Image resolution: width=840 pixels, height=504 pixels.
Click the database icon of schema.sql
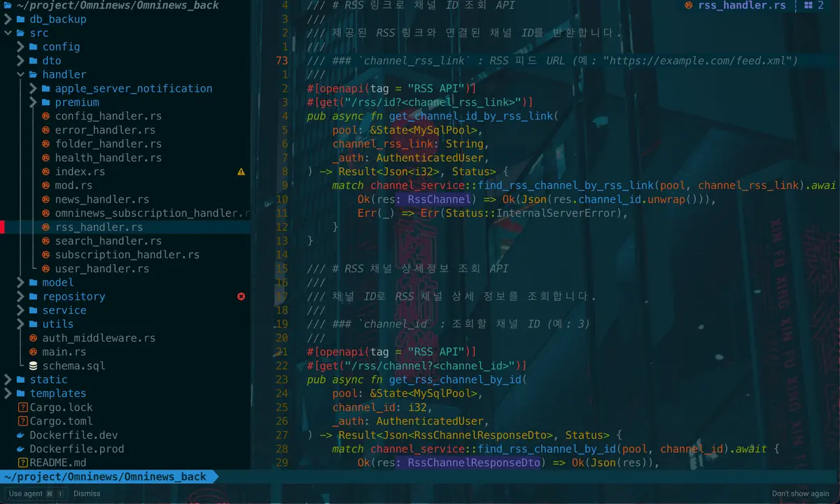(x=34, y=365)
